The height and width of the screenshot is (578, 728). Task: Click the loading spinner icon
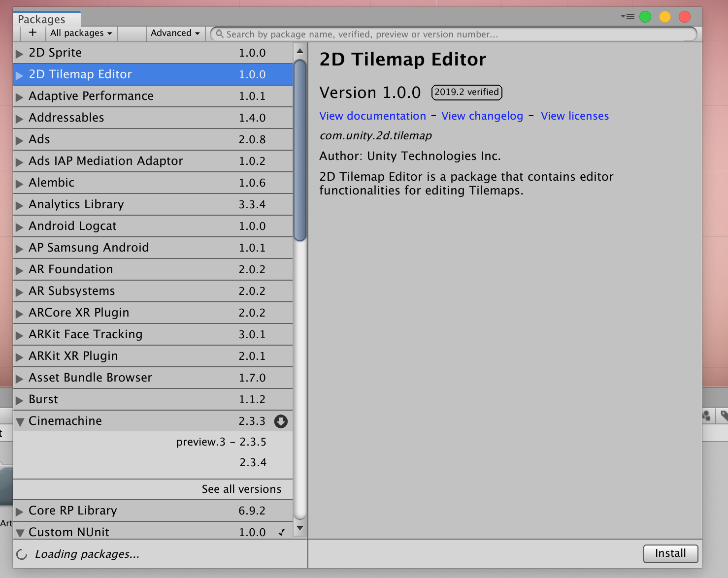coord(22,554)
